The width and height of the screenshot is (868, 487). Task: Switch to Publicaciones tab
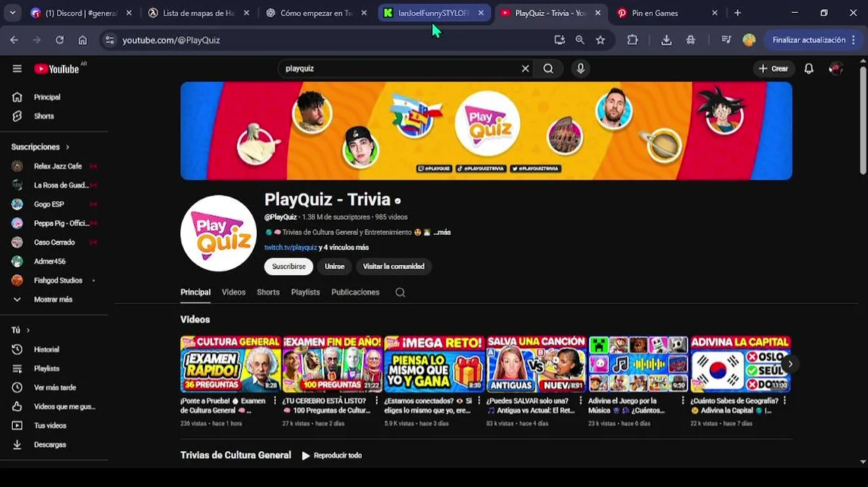click(355, 292)
